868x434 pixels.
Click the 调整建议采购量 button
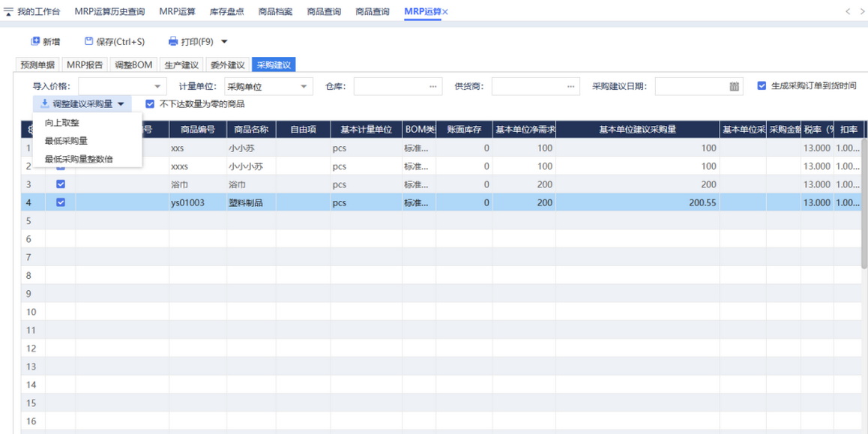tap(82, 104)
